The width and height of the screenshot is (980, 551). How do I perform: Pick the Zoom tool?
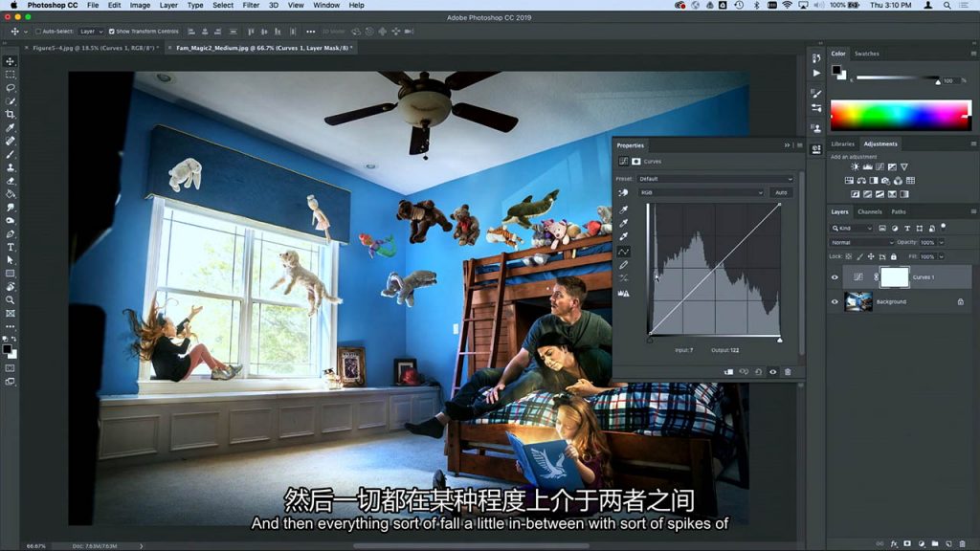tap(10, 299)
